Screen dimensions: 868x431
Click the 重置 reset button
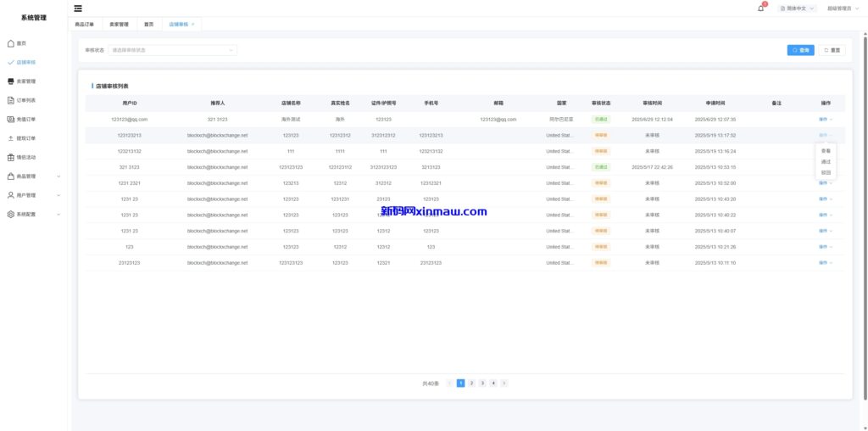[x=832, y=50]
